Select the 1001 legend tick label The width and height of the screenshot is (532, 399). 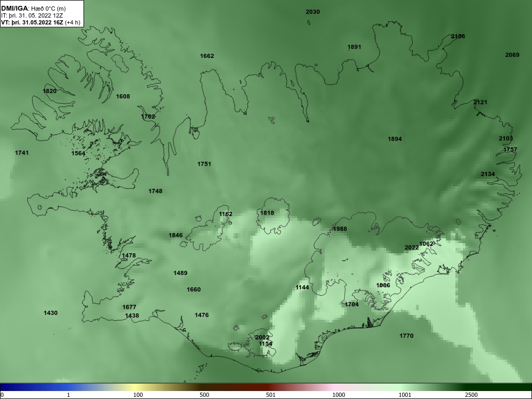(x=405, y=395)
